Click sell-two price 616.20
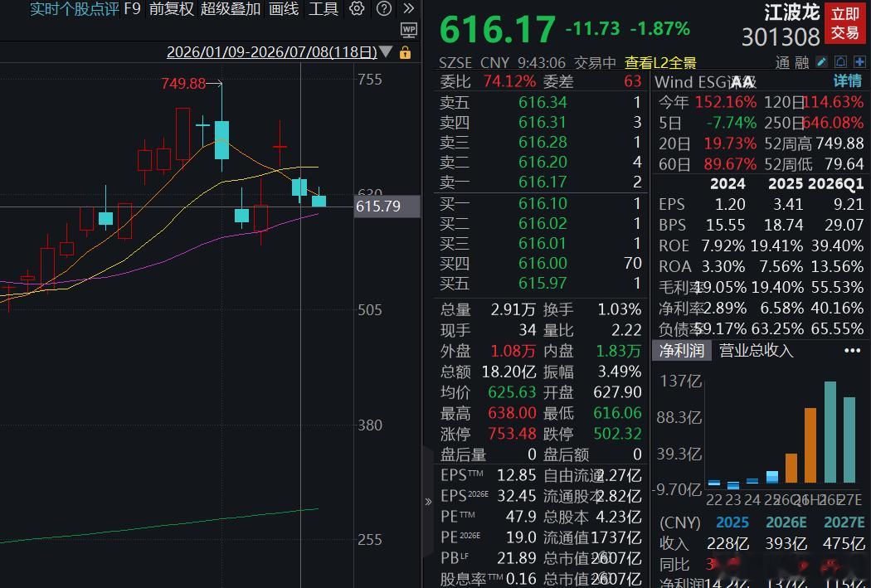The image size is (871, 588). tap(543, 162)
